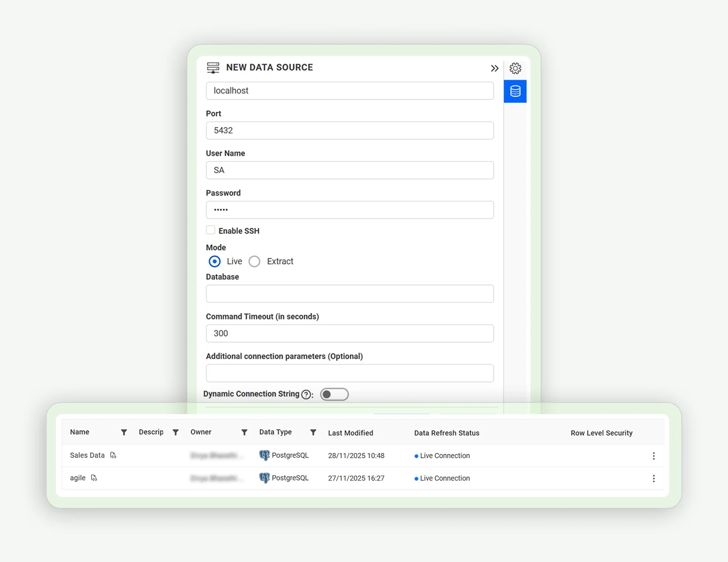
Task: Collapse the panel using the double-arrow icon
Action: (x=494, y=68)
